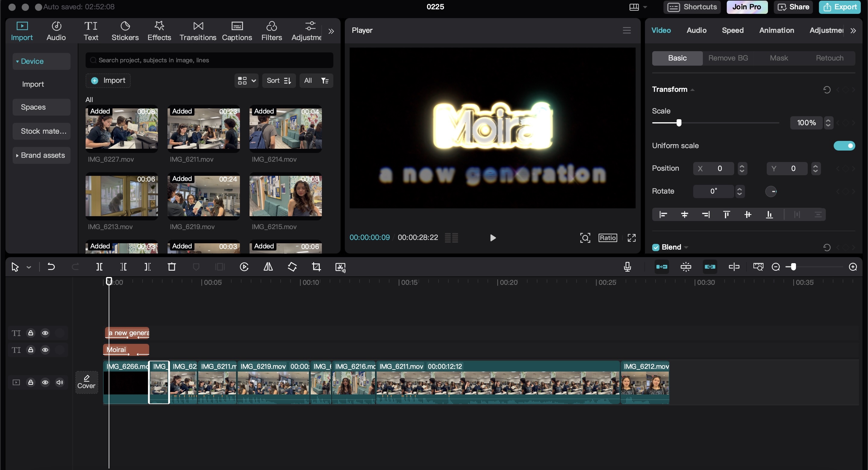This screenshot has width=868, height=470.
Task: Expand more tabs with the double chevron
Action: pyautogui.click(x=331, y=31)
